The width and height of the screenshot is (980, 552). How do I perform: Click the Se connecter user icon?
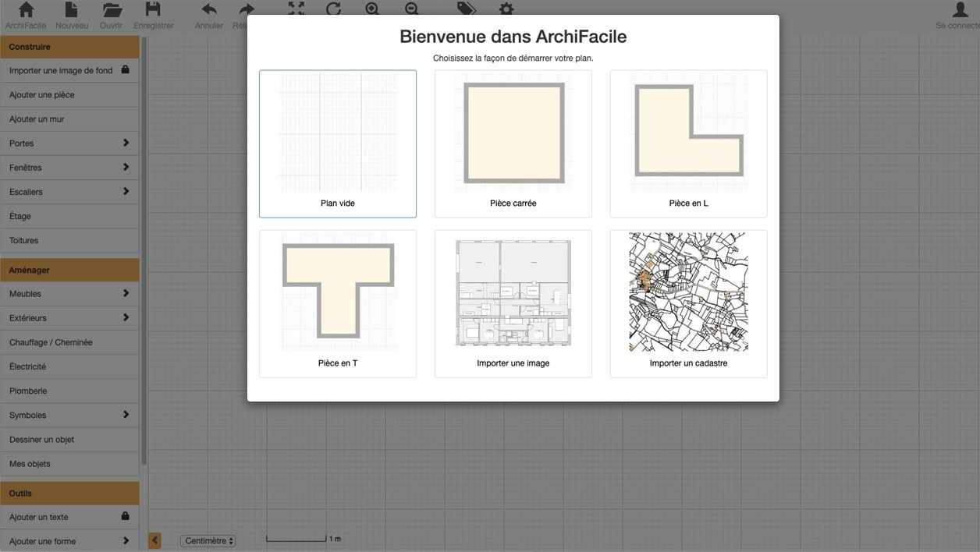click(x=960, y=9)
